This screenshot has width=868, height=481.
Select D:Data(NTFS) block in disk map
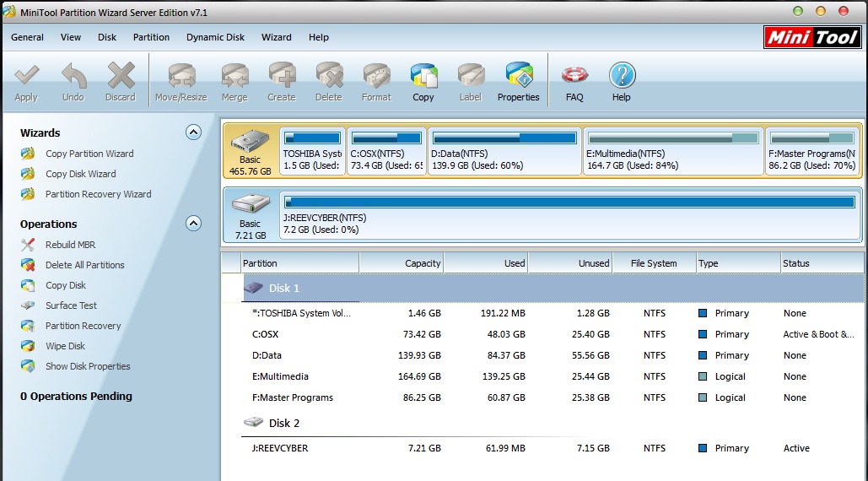coord(504,151)
